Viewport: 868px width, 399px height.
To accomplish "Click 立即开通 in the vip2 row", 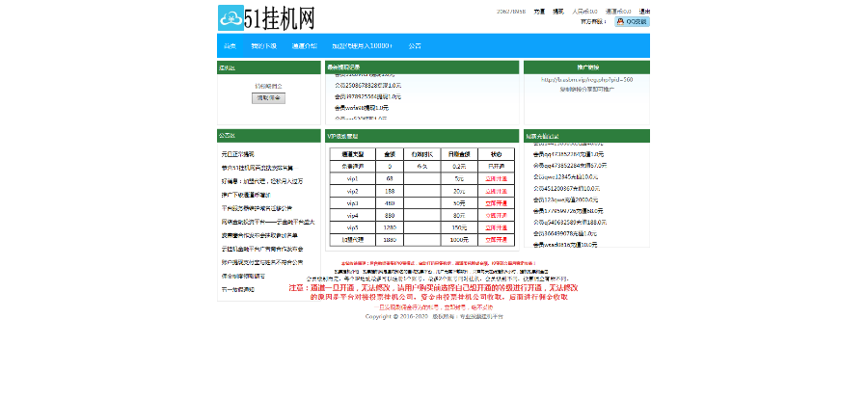I will (x=497, y=191).
